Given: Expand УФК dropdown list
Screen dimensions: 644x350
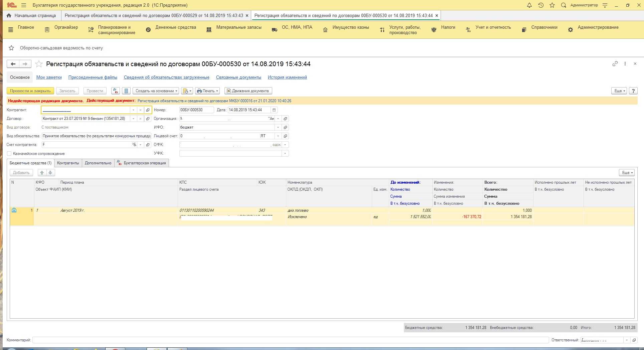Looking at the screenshot, I should click(285, 153).
